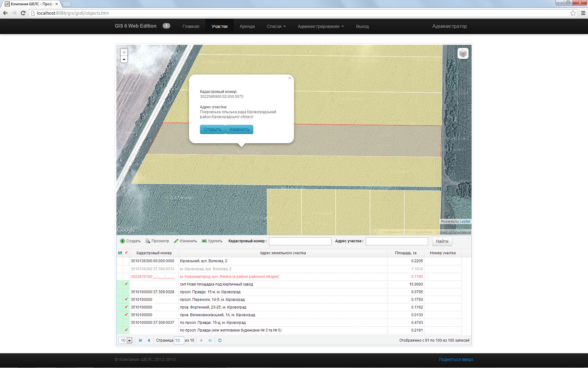Image resolution: width=588 pixels, height=368 pixels.
Task: Zoom in on the map
Action: tap(124, 52)
